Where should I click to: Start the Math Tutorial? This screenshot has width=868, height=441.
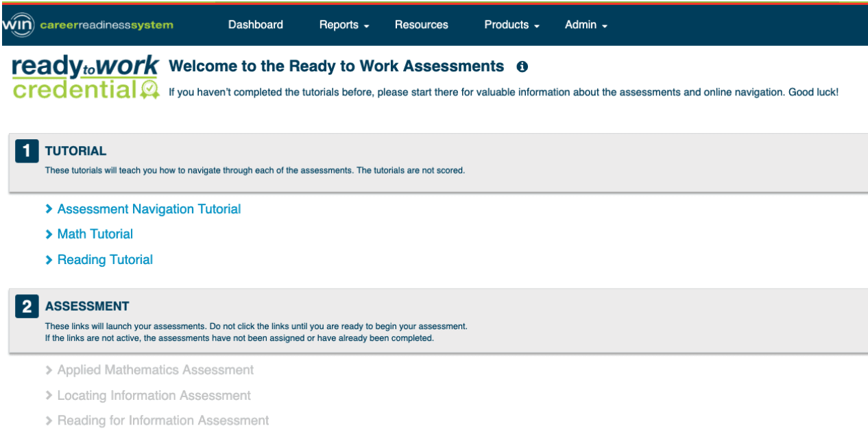[95, 235]
